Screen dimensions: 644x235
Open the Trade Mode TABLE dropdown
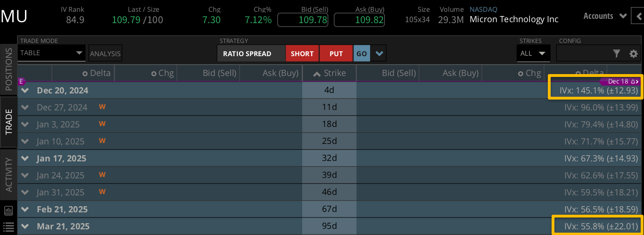(x=51, y=53)
